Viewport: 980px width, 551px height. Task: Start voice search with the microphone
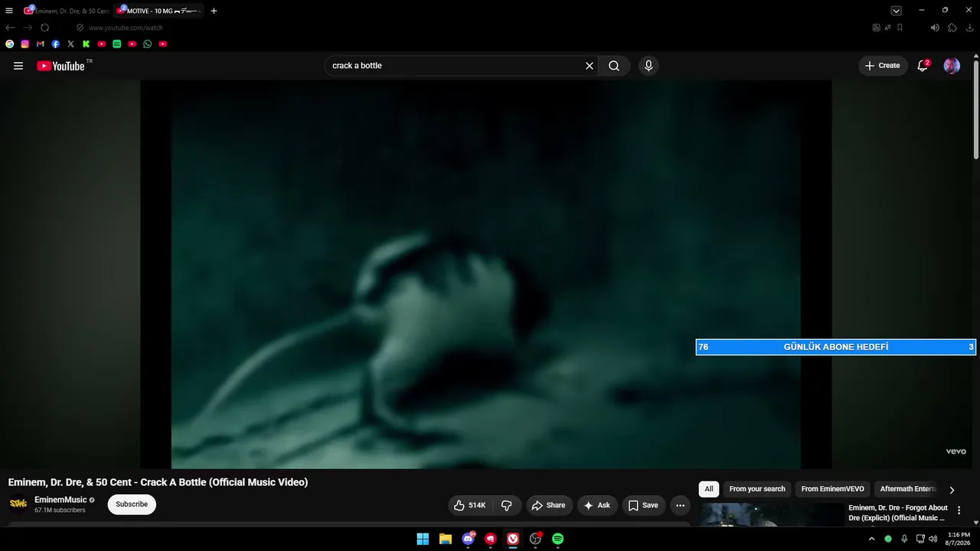click(x=648, y=66)
